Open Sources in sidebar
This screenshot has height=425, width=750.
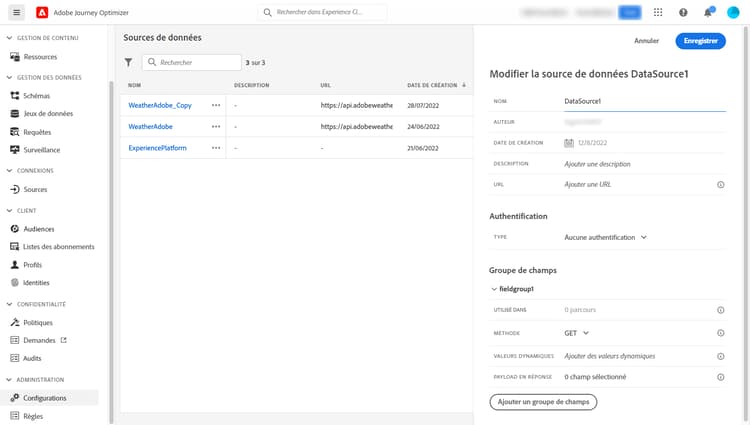tap(35, 189)
